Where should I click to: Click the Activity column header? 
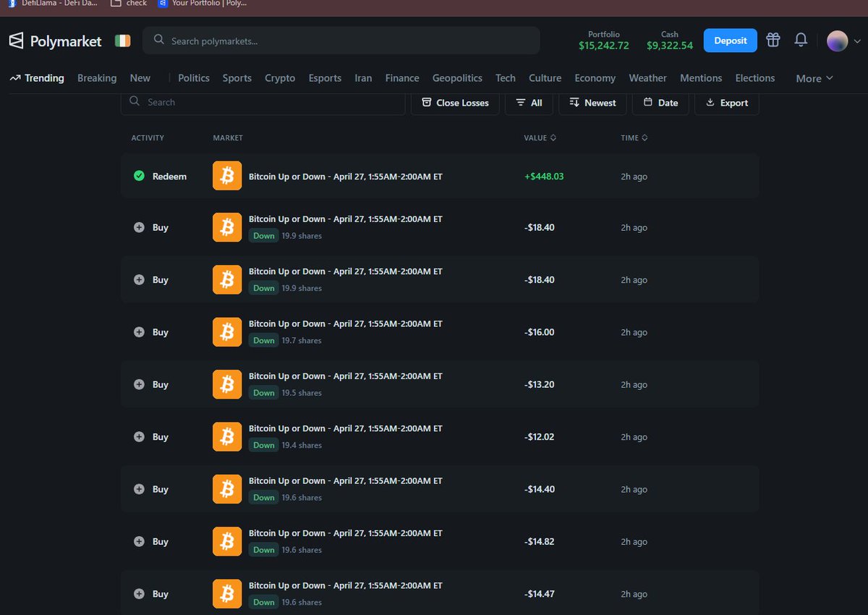click(148, 137)
